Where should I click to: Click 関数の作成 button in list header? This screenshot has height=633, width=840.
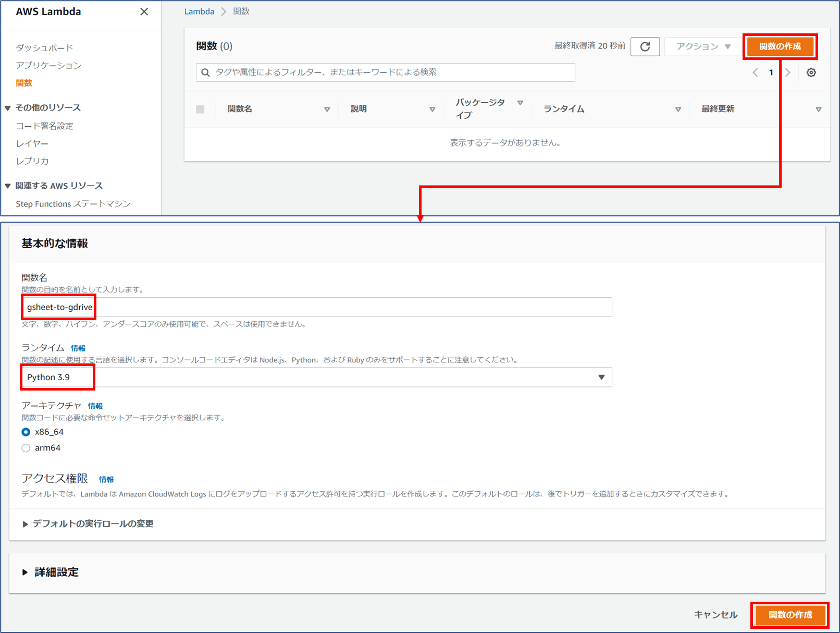[780, 46]
